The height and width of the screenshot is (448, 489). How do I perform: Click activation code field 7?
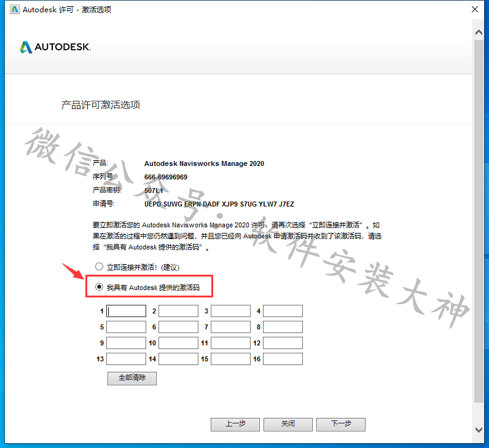click(230, 327)
